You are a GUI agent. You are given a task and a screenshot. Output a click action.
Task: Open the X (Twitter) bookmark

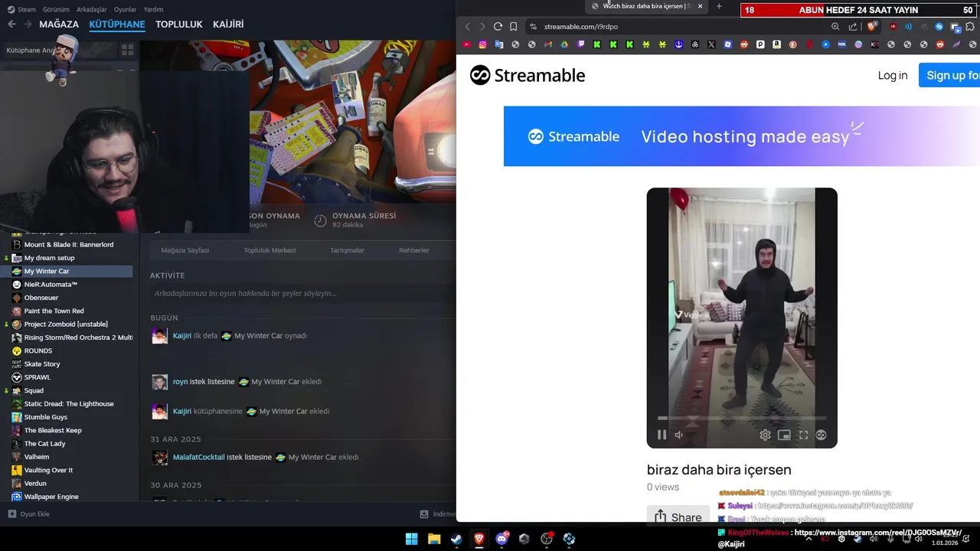pos(711,44)
